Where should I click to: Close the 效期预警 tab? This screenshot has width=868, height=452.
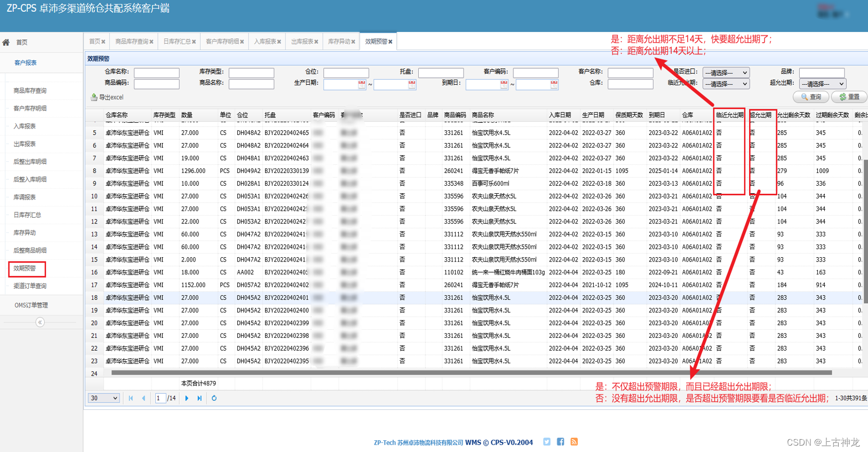[391, 42]
